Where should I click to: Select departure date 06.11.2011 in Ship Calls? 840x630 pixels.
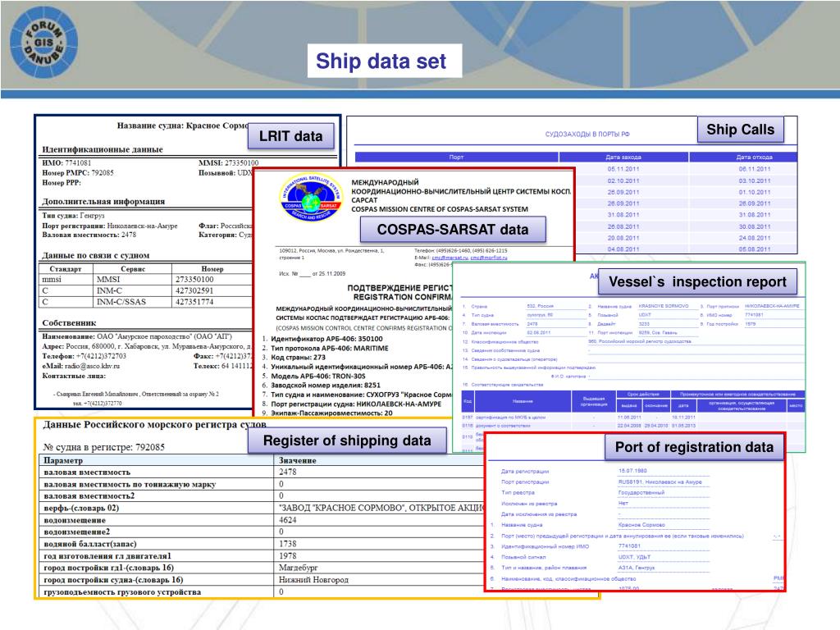755,169
